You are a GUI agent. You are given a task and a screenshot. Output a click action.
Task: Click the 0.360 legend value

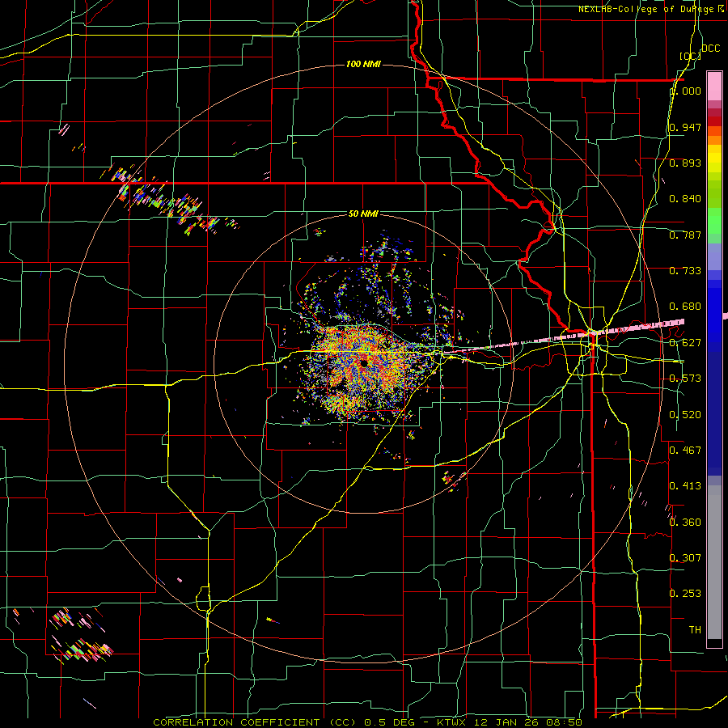(685, 523)
